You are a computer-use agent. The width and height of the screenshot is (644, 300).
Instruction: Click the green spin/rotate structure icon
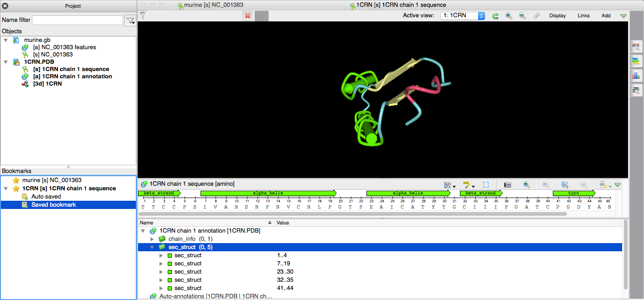point(495,16)
